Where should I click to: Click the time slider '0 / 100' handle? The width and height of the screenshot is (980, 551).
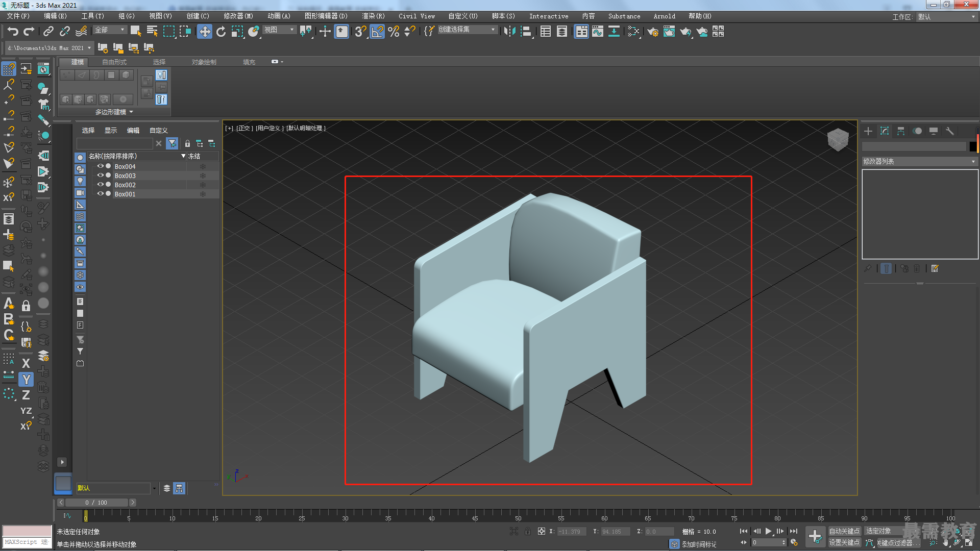click(96, 503)
